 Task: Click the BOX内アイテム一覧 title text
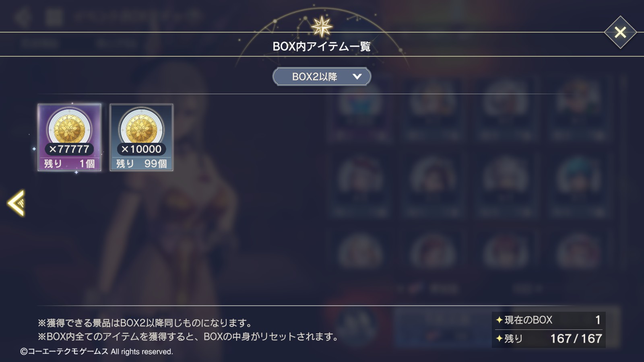pos(322,47)
